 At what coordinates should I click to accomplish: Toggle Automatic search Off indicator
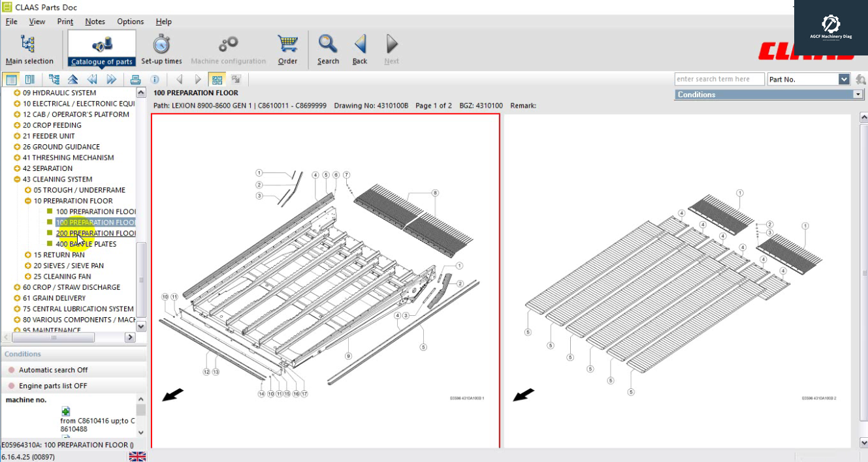(x=12, y=370)
